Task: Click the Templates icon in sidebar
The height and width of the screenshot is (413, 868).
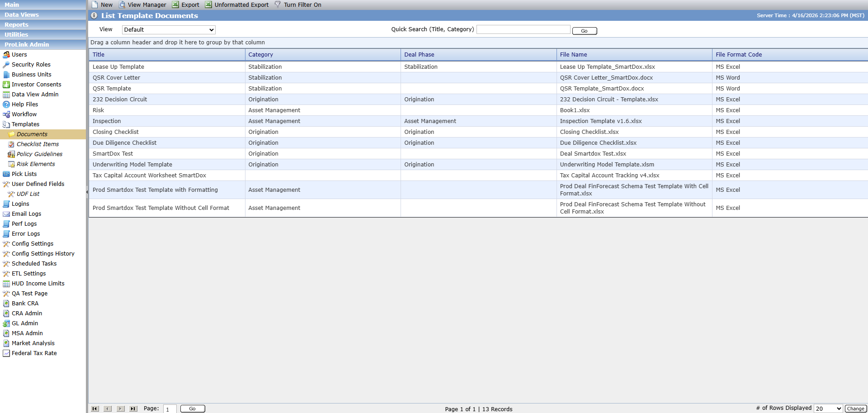Action: [x=6, y=124]
